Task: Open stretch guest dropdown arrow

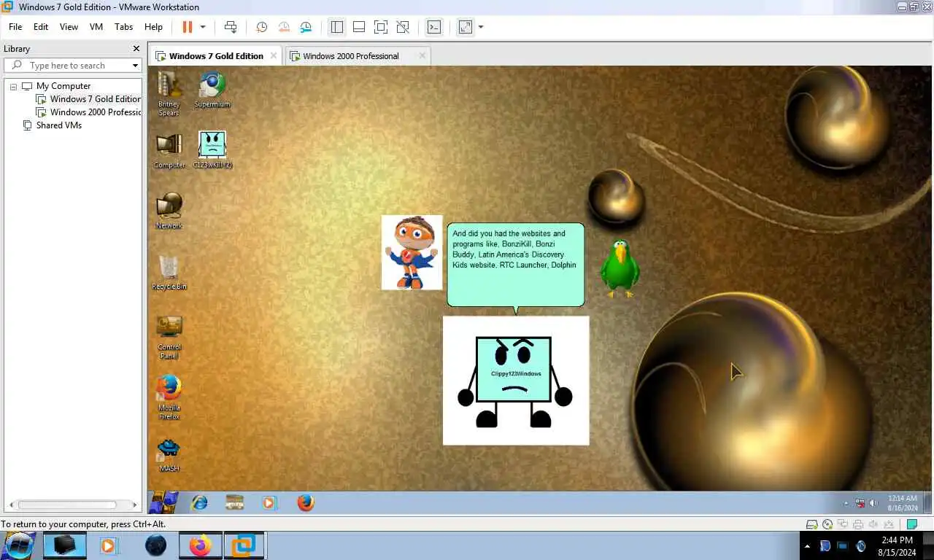Action: click(481, 27)
